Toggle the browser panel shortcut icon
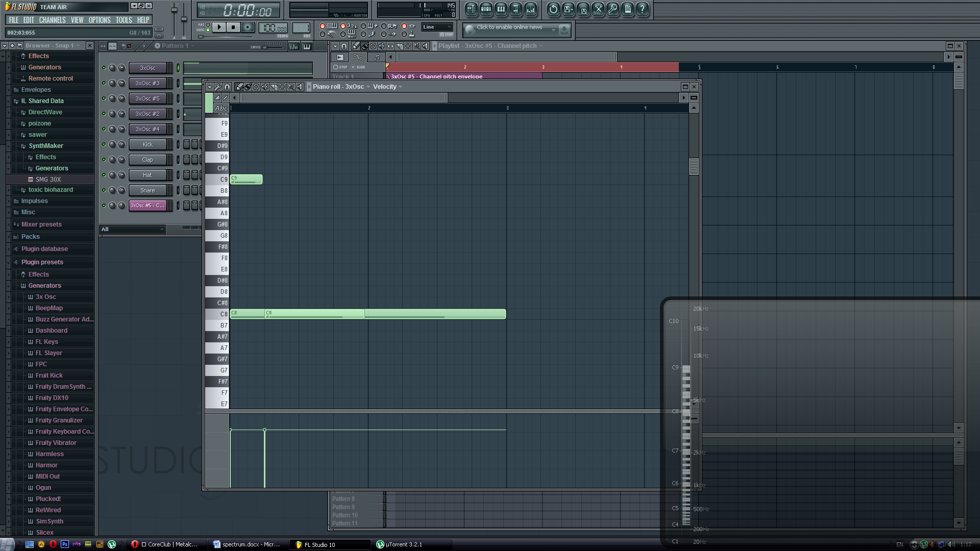Screen dimensions: 980x551 [x=516, y=9]
